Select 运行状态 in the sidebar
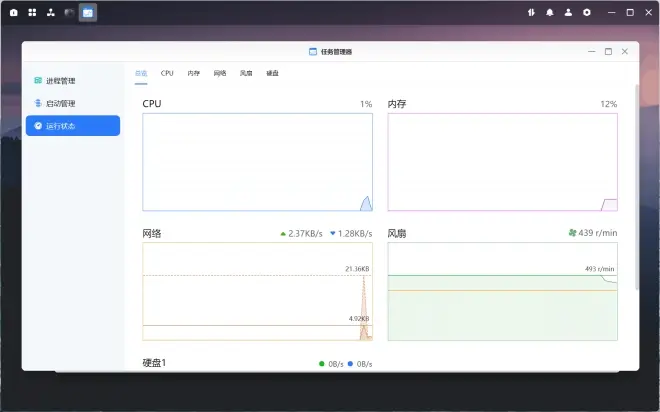This screenshot has width=660, height=412. click(73, 126)
